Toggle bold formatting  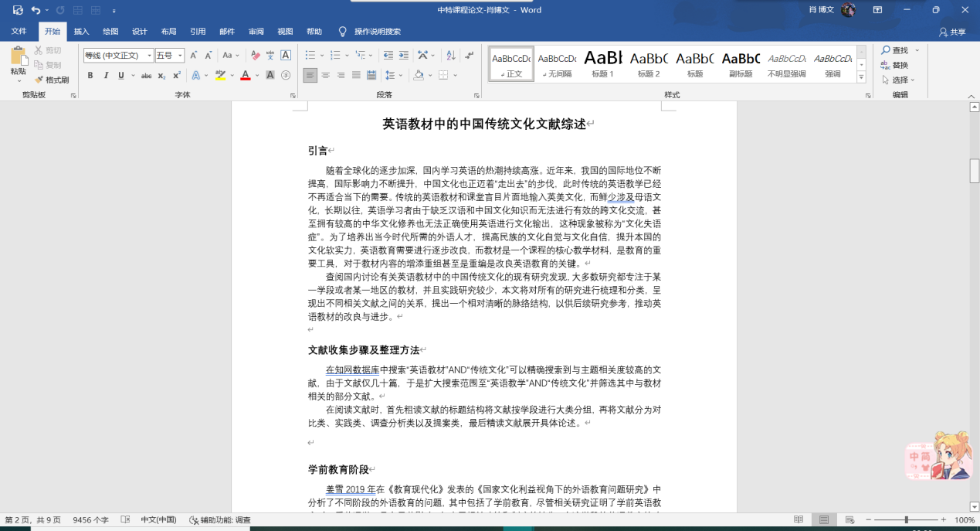tap(90, 75)
